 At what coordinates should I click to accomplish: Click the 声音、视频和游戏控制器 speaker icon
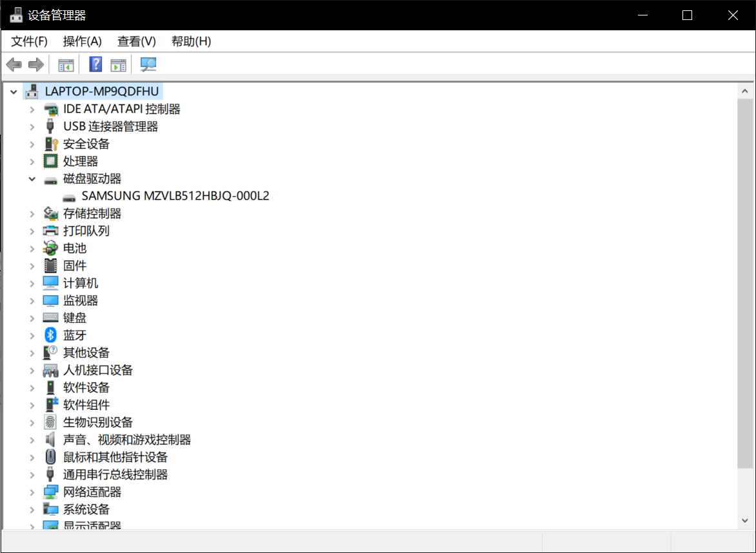point(50,440)
